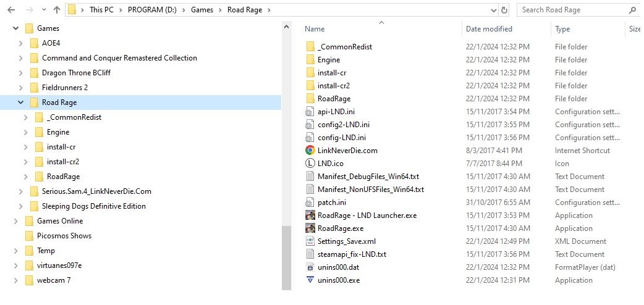Select 'PROGRAM (D:)' breadcrumb in address bar

tap(152, 10)
